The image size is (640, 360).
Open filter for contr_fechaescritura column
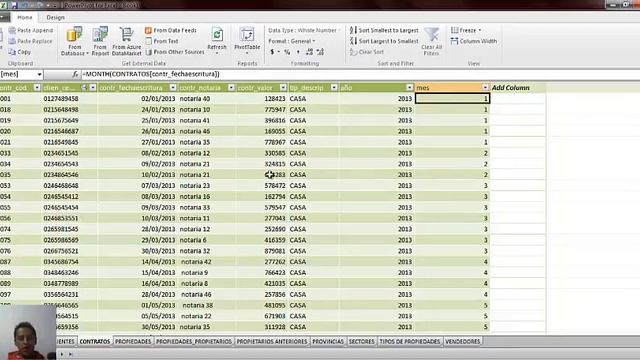click(x=173, y=88)
